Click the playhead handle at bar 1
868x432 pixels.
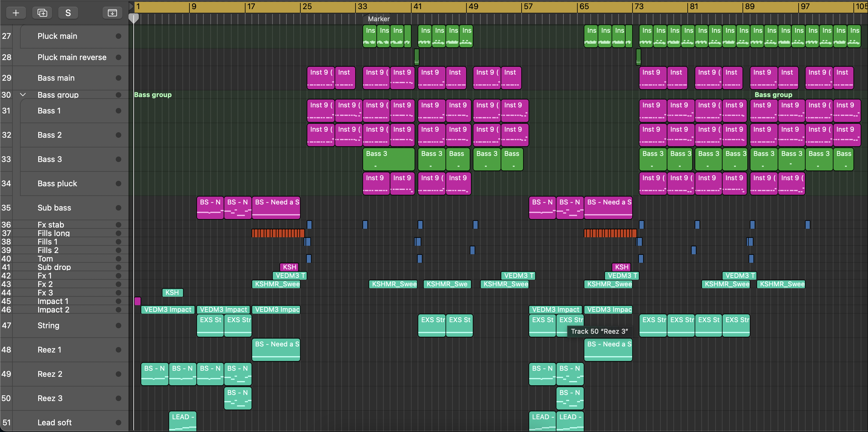(134, 18)
